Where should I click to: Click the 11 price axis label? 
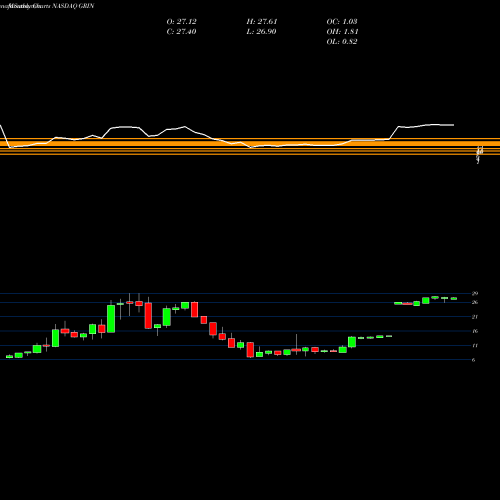click(x=475, y=345)
